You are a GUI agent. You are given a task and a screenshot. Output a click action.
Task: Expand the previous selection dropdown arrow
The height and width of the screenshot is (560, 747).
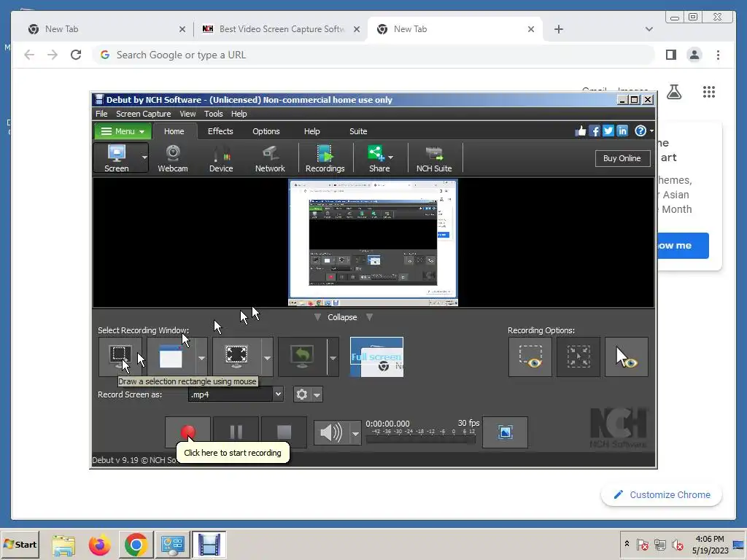(x=333, y=357)
